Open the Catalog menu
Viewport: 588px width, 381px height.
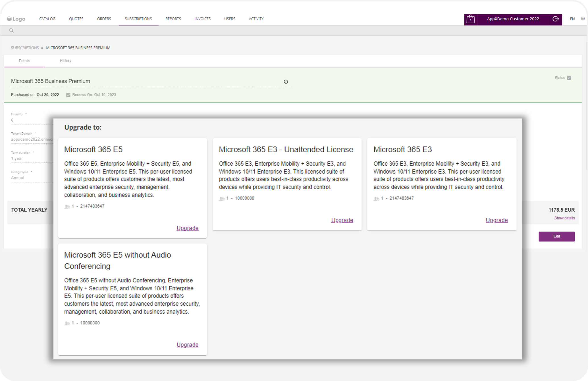(x=47, y=19)
